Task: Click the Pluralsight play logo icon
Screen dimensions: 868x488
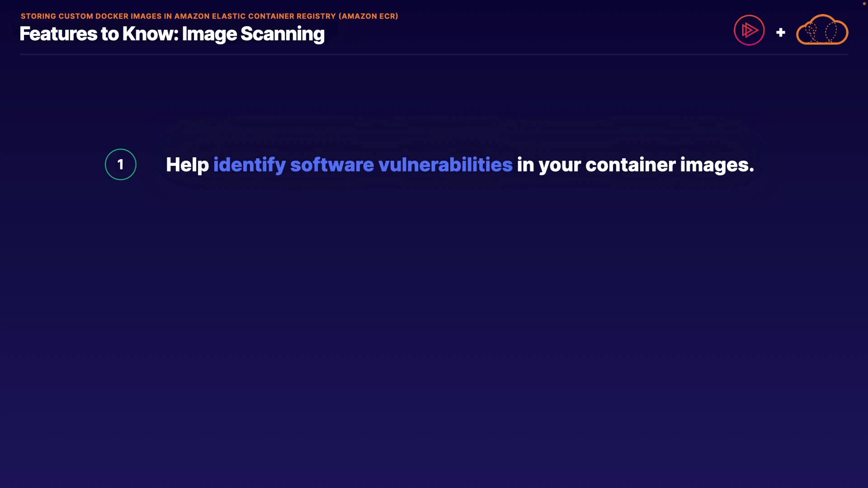Action: (x=749, y=30)
